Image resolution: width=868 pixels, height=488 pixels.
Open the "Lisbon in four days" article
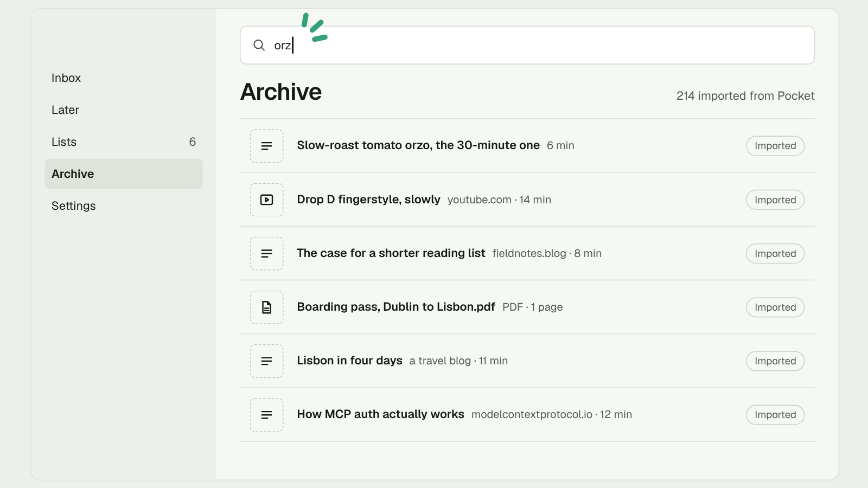(349, 361)
